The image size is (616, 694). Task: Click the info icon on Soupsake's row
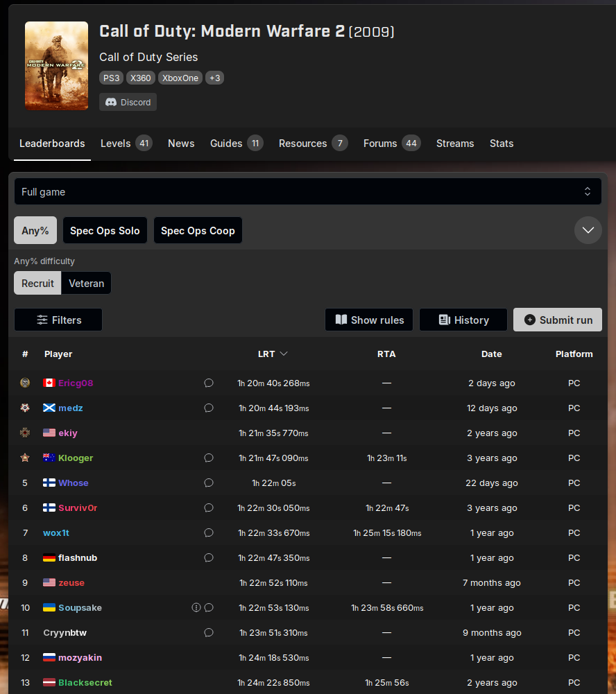coord(196,607)
